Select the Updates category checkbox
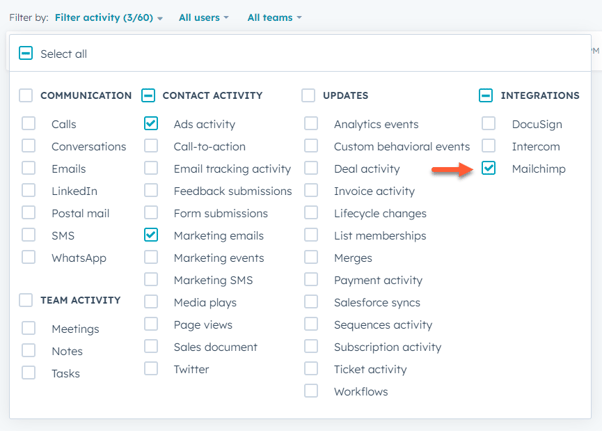The width and height of the screenshot is (602, 431). pos(308,96)
